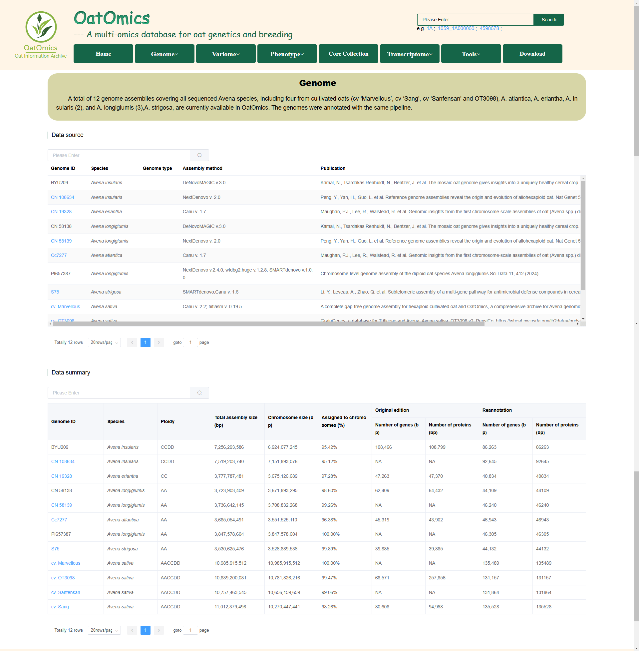Click BYU209 in Data summary table
The width and height of the screenshot is (644, 651).
coord(60,447)
